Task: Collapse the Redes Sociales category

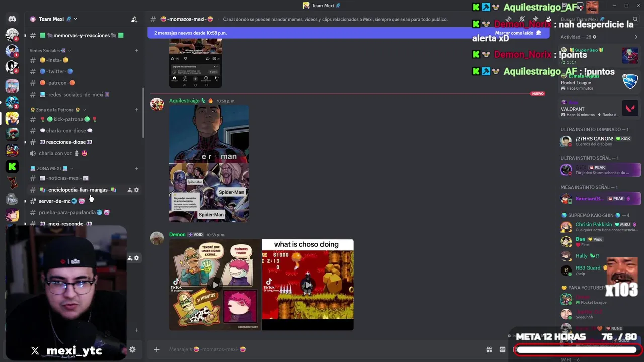Action: point(49,51)
